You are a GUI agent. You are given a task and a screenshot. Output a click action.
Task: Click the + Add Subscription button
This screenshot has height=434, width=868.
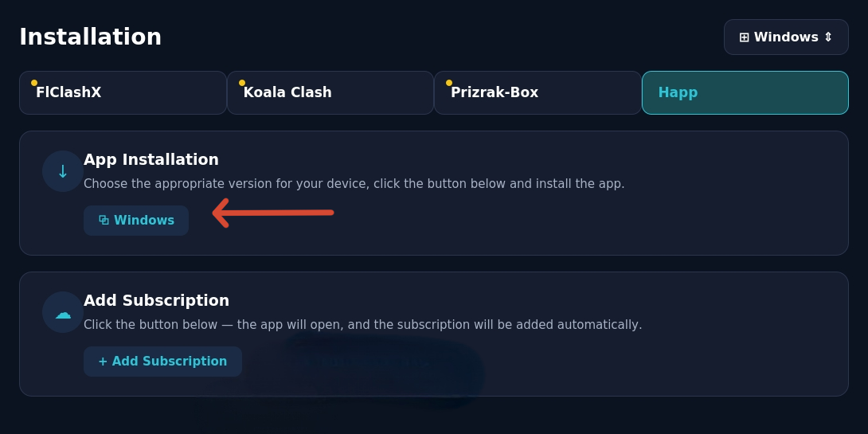click(162, 362)
